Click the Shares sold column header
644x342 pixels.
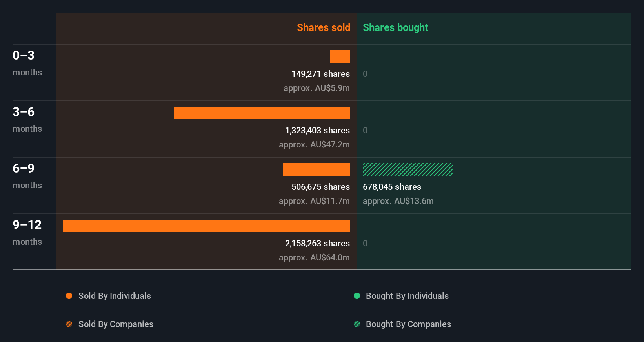(324, 27)
